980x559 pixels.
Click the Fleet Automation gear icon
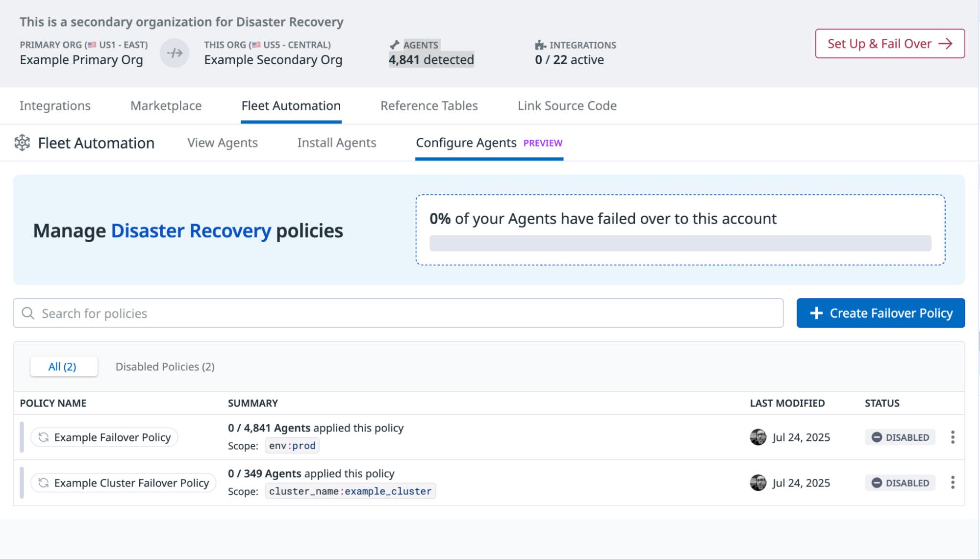point(22,143)
